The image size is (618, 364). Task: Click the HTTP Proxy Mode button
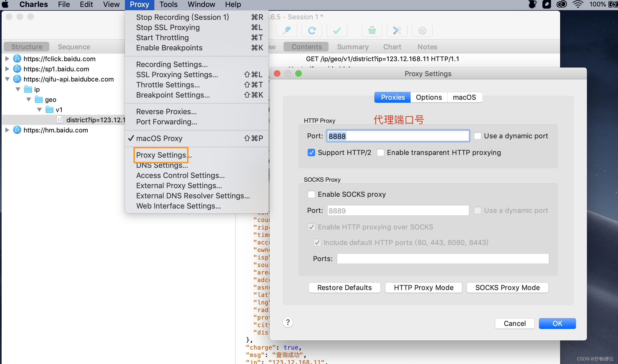pos(423,288)
